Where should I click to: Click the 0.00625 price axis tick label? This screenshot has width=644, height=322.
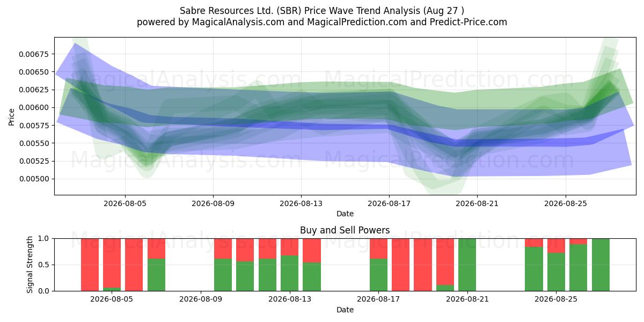coord(35,90)
